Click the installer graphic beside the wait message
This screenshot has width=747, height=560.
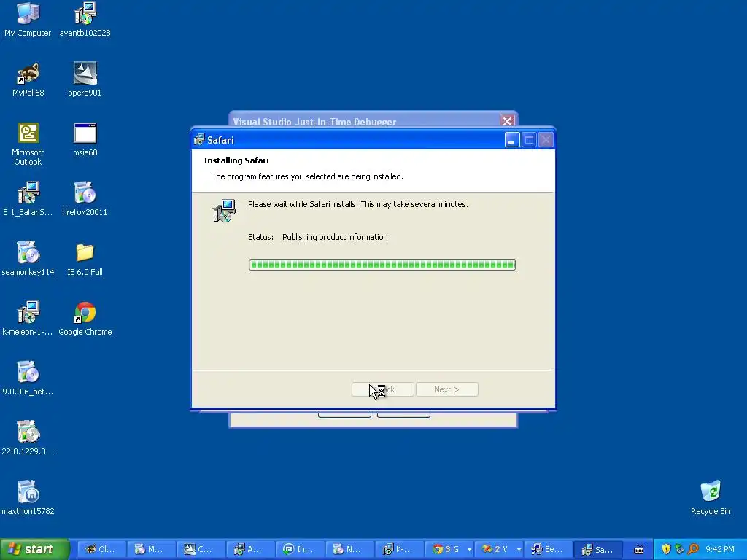(224, 211)
